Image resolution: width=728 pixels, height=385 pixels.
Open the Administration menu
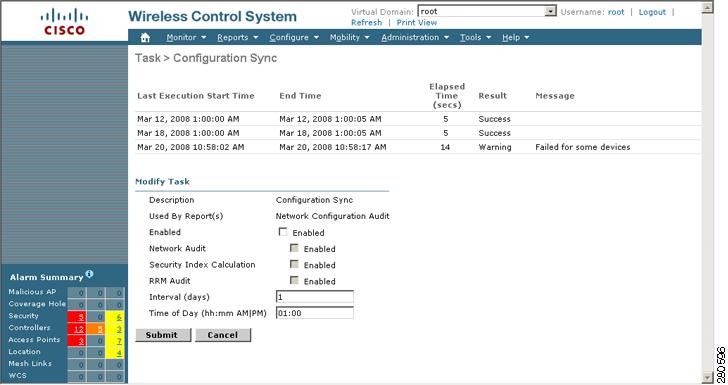click(x=415, y=38)
